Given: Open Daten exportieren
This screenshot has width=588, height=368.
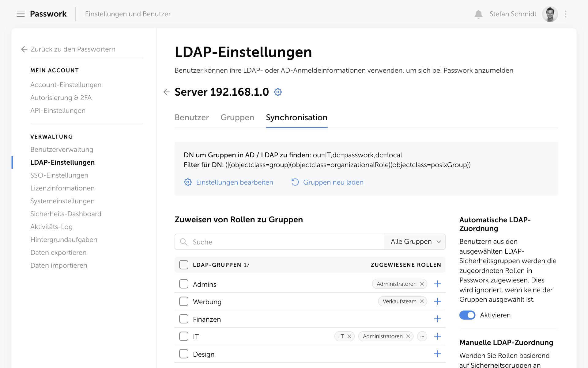Looking at the screenshot, I should pyautogui.click(x=58, y=252).
